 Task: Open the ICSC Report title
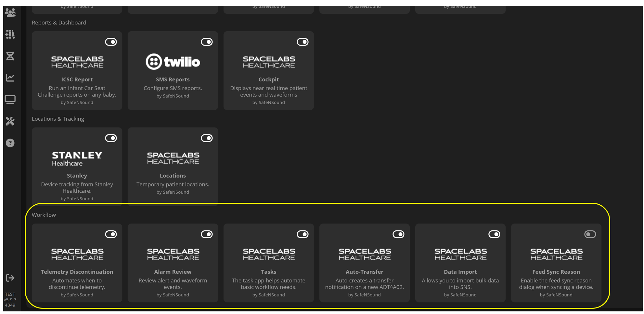[x=77, y=79]
